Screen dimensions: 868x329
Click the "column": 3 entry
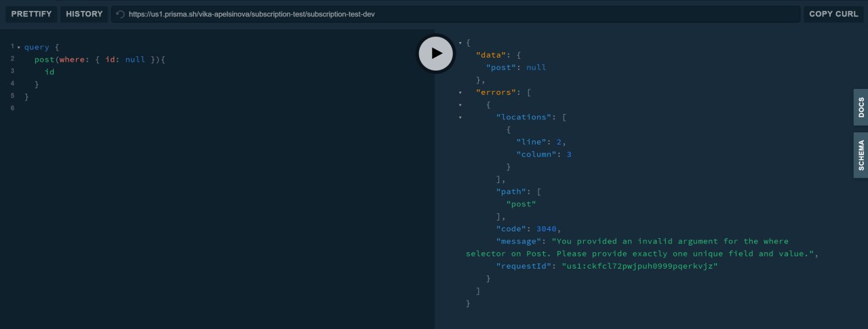[544, 155]
